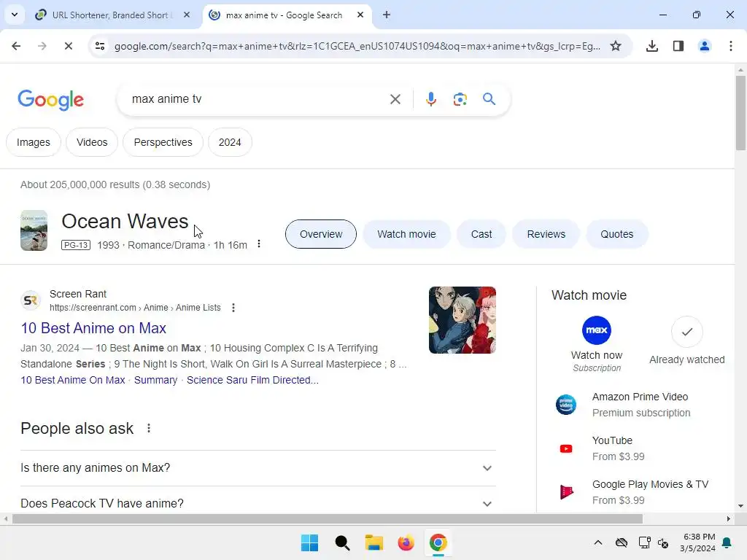Image resolution: width=747 pixels, height=560 pixels.
Task: Open File Explorer from the taskbar
Action: 374,542
